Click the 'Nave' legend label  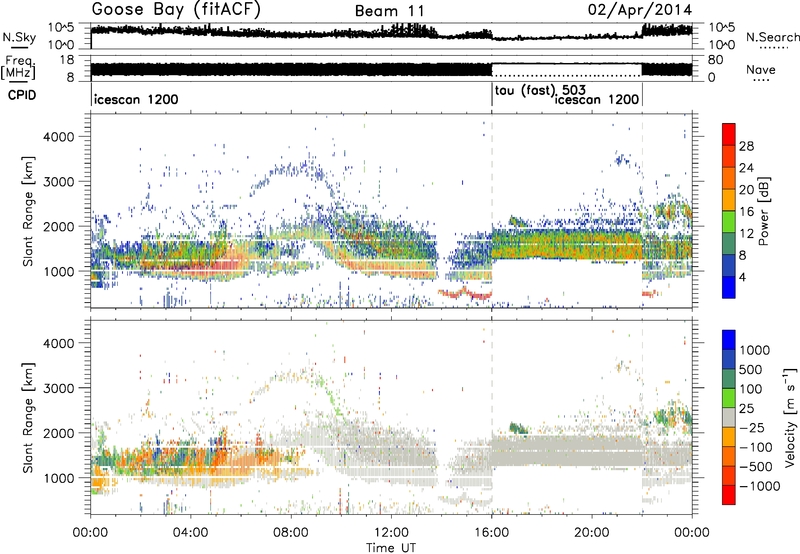point(761,70)
